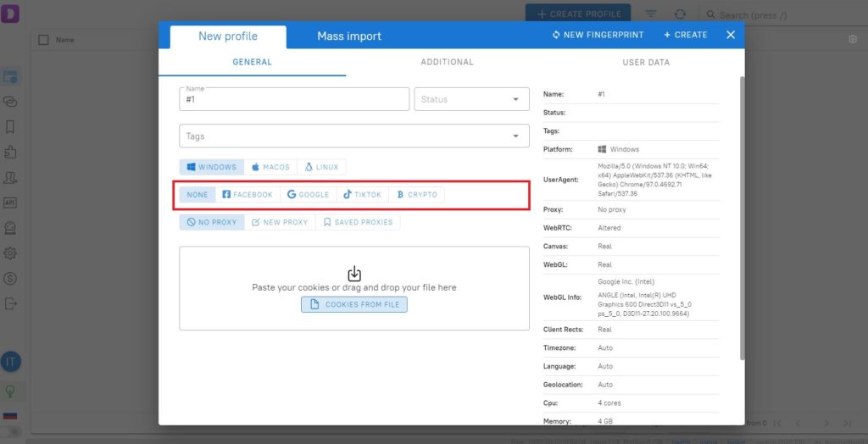Switch to the New profile tab
The image size is (868, 444).
coord(228,36)
